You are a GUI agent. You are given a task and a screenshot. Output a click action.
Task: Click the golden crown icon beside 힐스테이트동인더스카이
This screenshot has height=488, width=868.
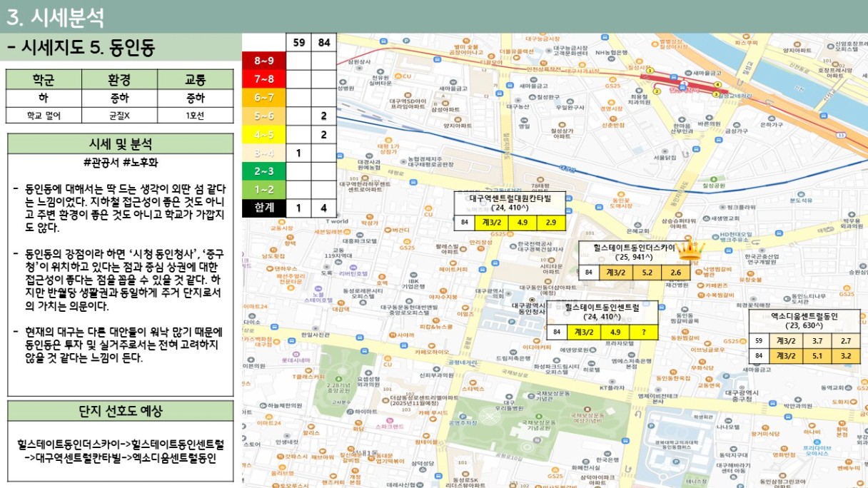690,250
